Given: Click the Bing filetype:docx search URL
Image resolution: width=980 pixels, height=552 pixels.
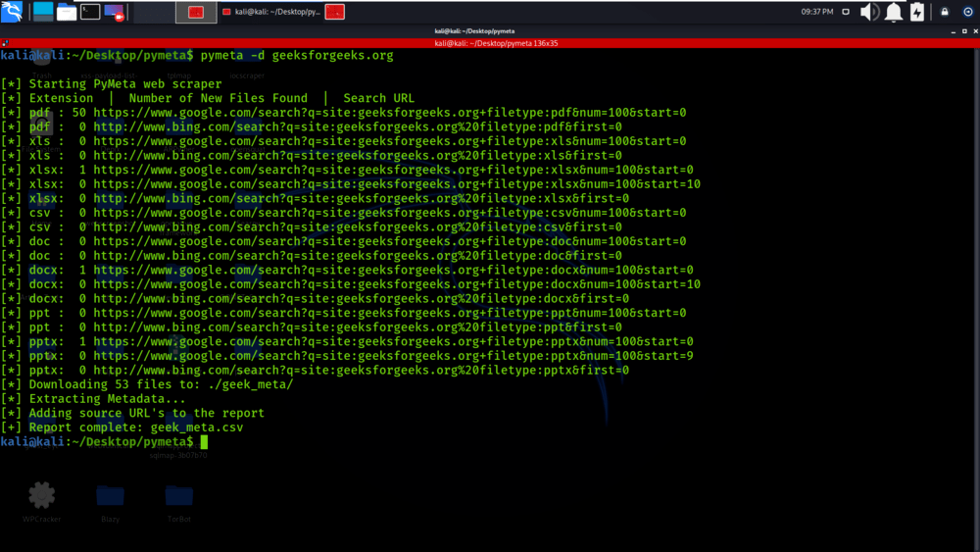Looking at the screenshot, I should pos(362,299).
